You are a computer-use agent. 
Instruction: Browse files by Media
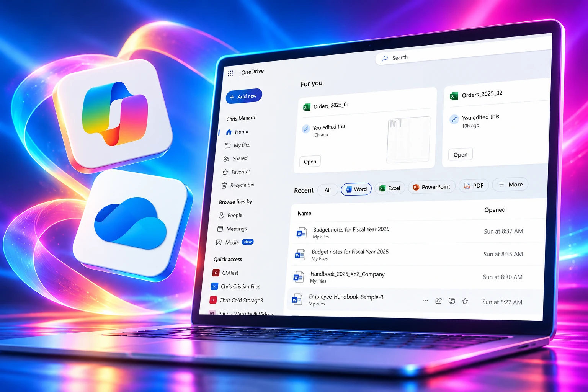tap(232, 242)
